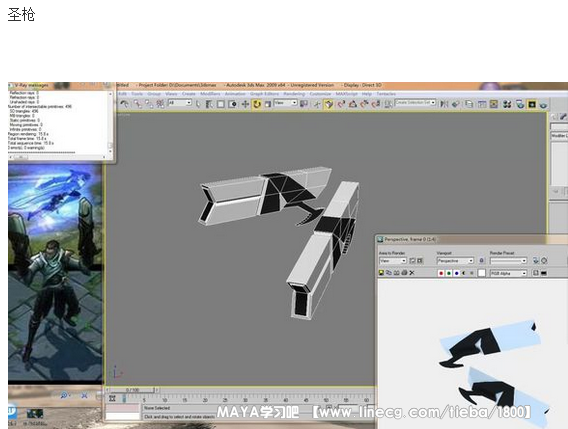Image resolution: width=568 pixels, height=429 pixels.
Task: Open the Edit menu
Action: coord(122,94)
